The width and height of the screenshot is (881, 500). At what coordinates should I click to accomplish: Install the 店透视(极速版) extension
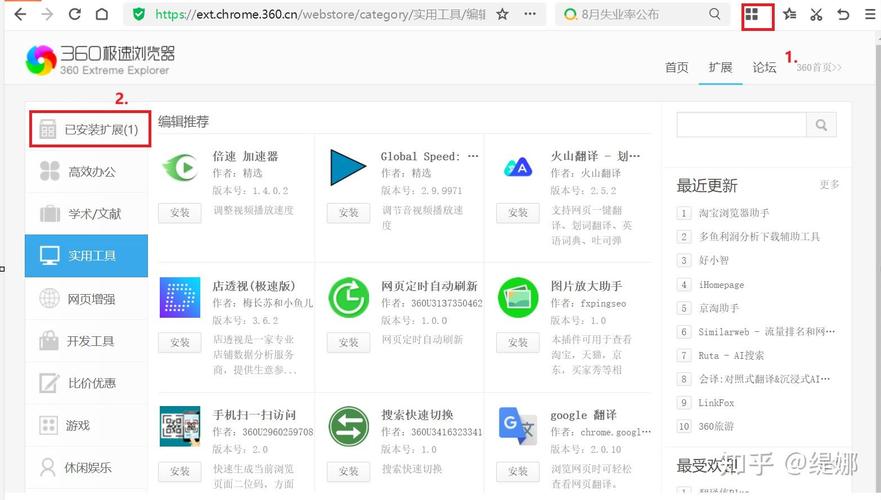pos(180,343)
